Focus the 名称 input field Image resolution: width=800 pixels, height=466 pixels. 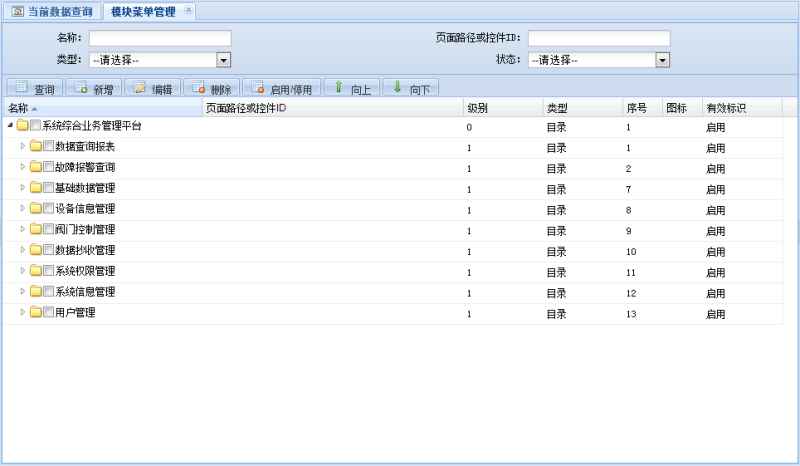(x=160, y=38)
